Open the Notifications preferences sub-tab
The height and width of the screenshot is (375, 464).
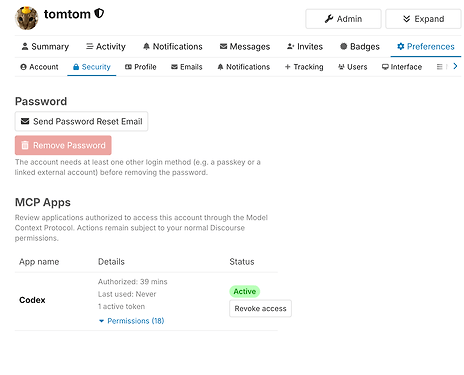click(243, 67)
